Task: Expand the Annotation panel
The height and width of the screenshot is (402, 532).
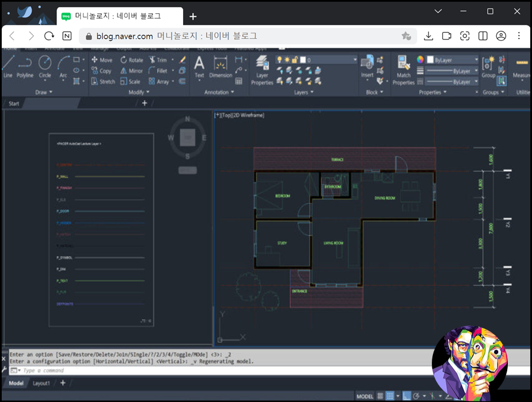Action: pos(219,92)
